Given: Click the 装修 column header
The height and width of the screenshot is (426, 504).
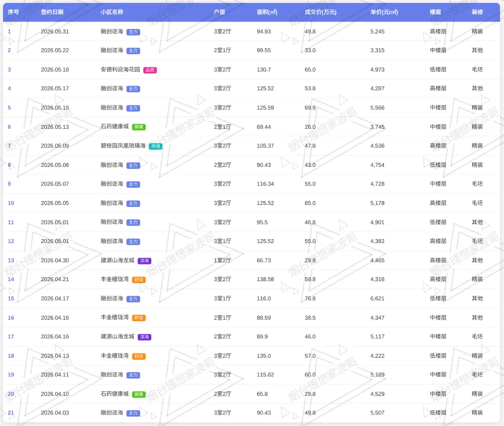Looking at the screenshot, I should point(477,12).
